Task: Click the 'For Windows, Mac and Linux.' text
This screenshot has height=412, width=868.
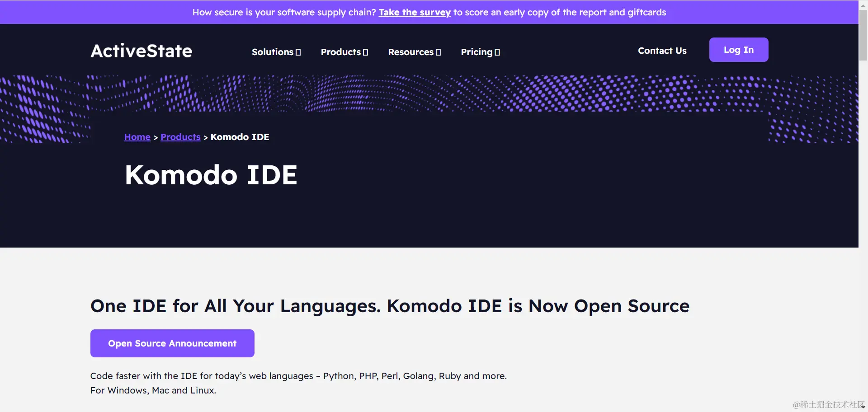Action: (153, 390)
